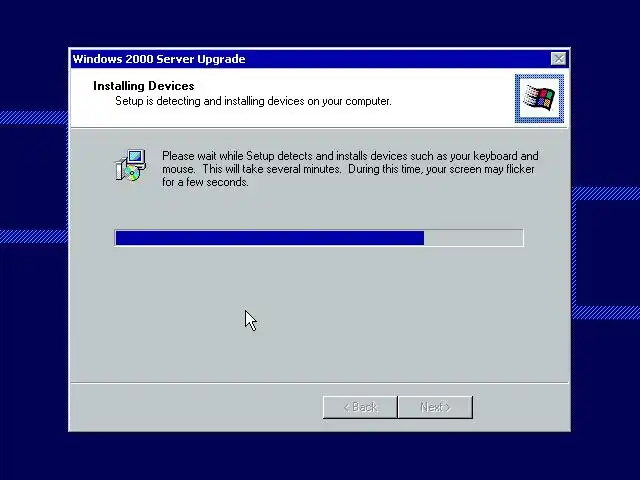Click the Windows 2000 Server Upgrade title bar
640x480 pixels.
pyautogui.click(x=319, y=59)
